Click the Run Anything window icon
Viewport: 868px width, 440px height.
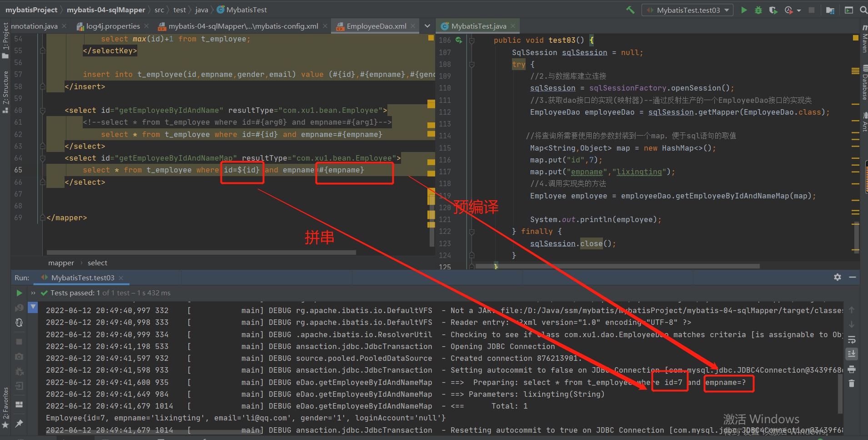(x=848, y=10)
